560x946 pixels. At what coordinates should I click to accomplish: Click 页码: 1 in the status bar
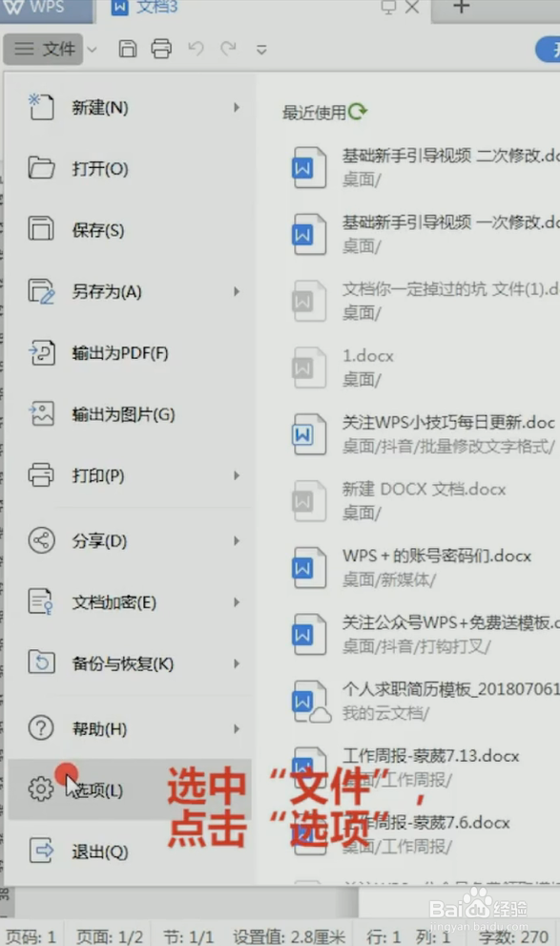[x=31, y=936]
